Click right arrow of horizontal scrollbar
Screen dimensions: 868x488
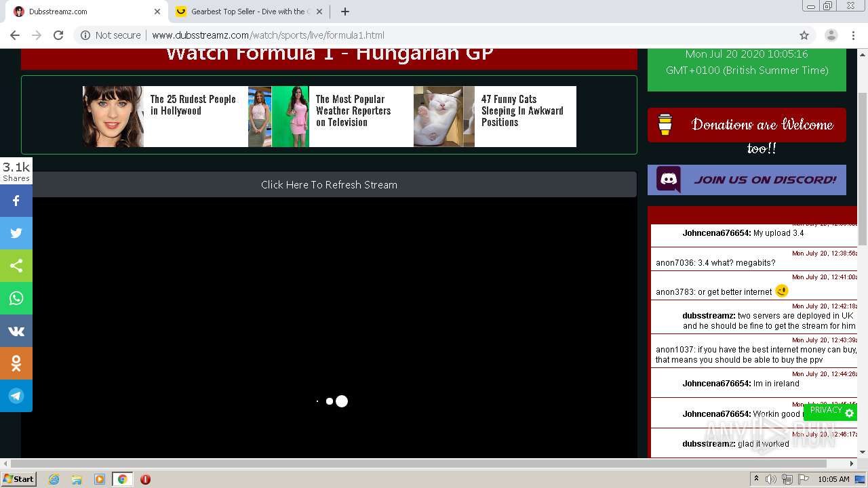[x=852, y=464]
